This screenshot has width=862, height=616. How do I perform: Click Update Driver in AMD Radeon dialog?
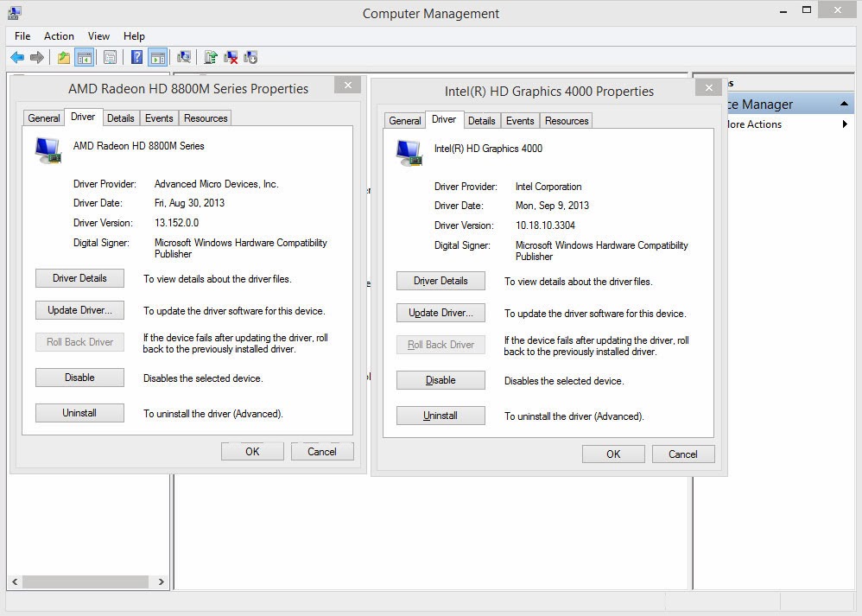(x=79, y=310)
